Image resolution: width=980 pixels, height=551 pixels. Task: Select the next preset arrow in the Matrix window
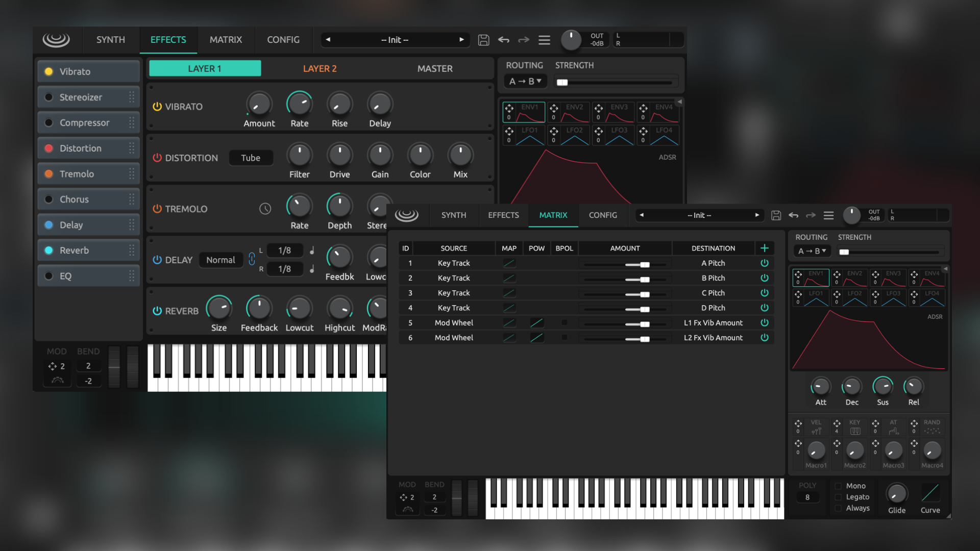coord(757,215)
